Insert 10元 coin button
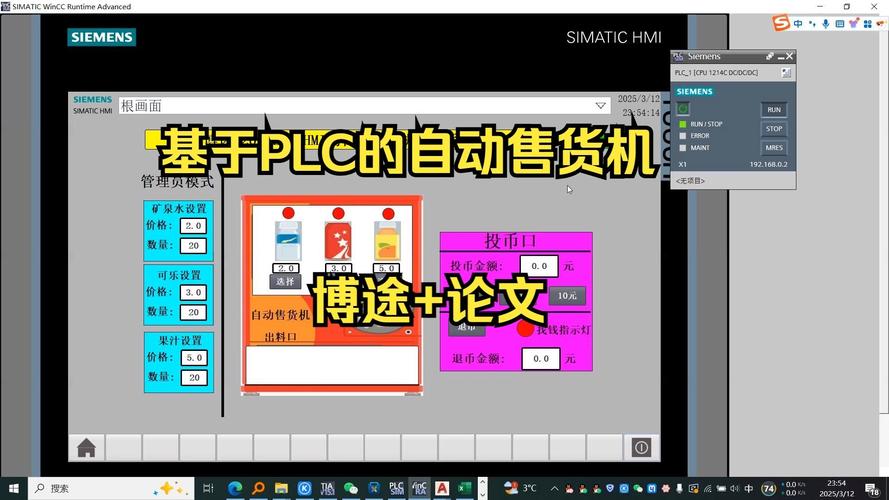 coord(567,295)
